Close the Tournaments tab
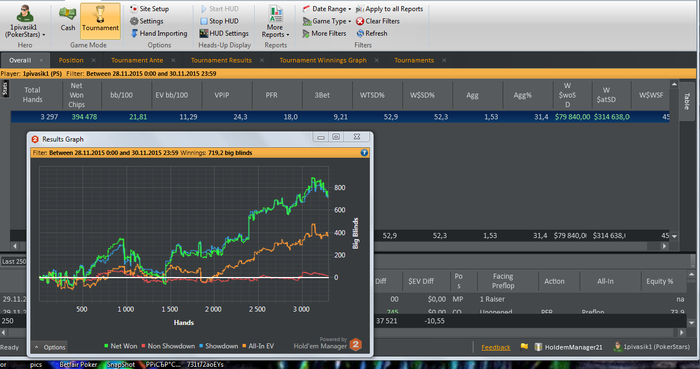This screenshot has height=369, width=700. (x=444, y=60)
